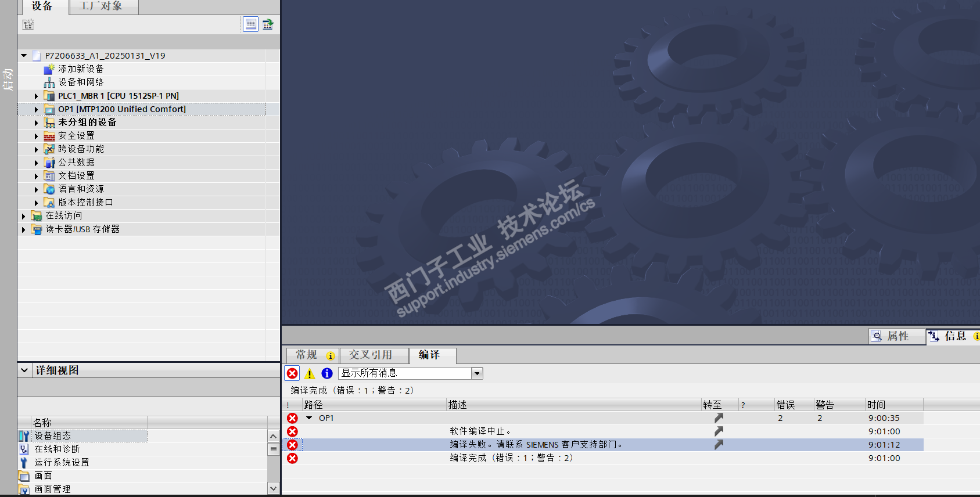
Task: Click the common data (公共数据) icon
Action: pyautogui.click(x=49, y=163)
